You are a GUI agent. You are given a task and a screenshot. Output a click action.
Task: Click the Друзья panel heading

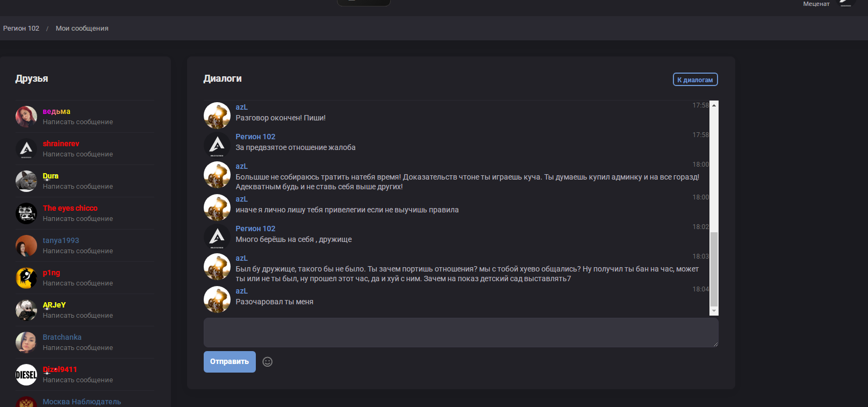32,78
